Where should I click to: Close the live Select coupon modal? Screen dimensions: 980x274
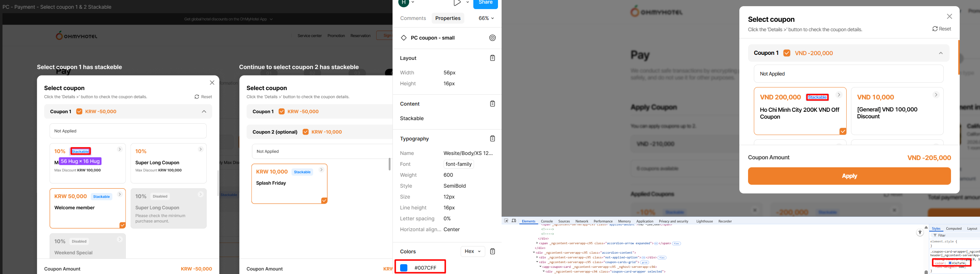(x=950, y=16)
